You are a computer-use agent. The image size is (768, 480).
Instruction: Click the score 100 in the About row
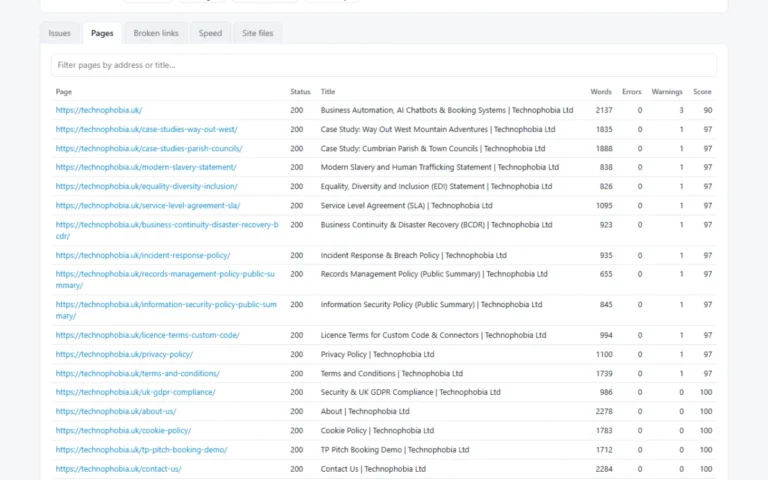coord(706,411)
